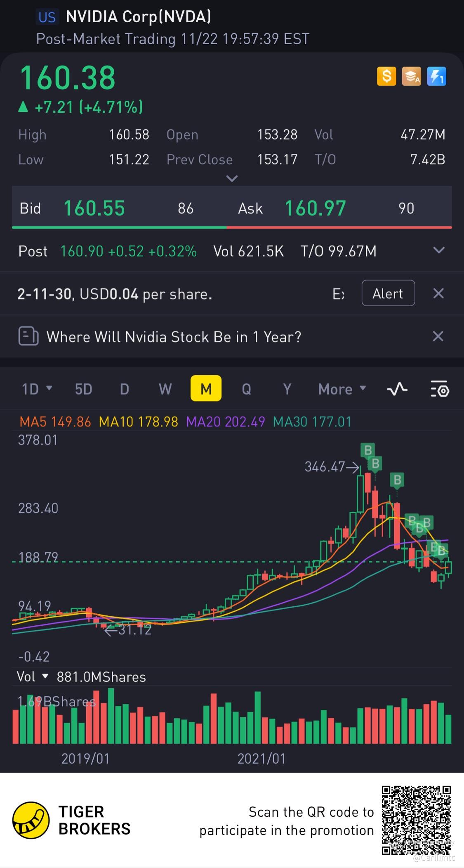
Task: Tap the NVIDIA Corp(NVDA) title
Action: click(x=139, y=17)
